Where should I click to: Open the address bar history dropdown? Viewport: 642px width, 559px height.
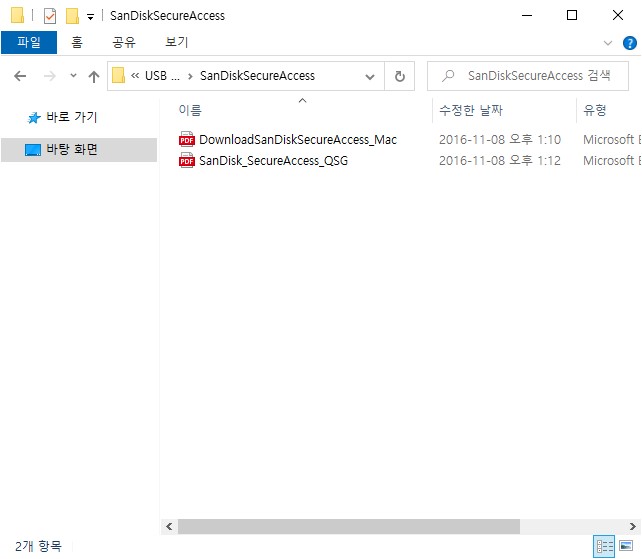(x=370, y=77)
